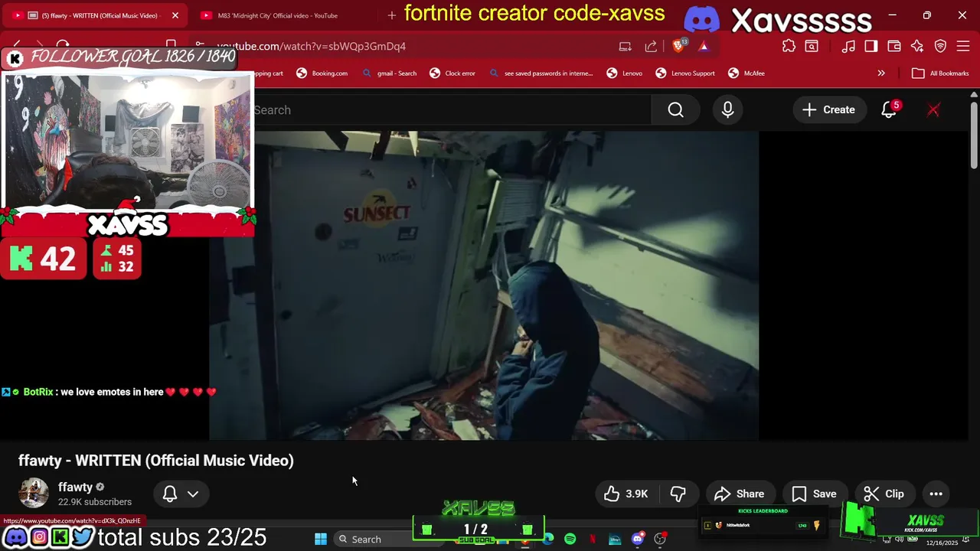Image resolution: width=980 pixels, height=551 pixels.
Task: Like the video with 3.9K likes
Action: tap(626, 494)
